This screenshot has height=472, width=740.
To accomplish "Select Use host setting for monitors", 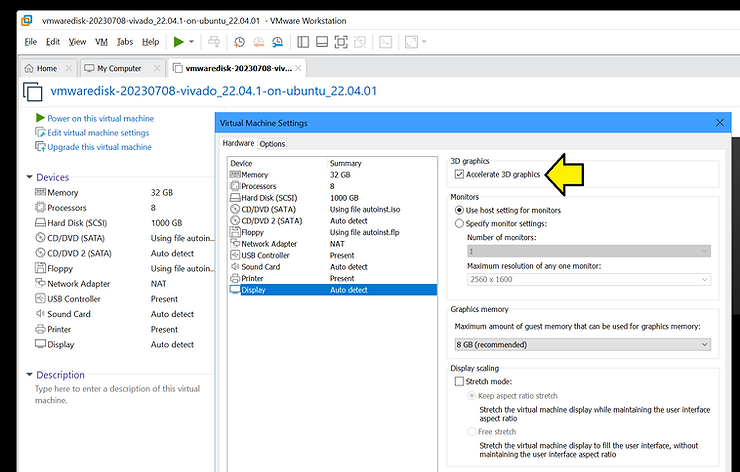I will pyautogui.click(x=459, y=210).
